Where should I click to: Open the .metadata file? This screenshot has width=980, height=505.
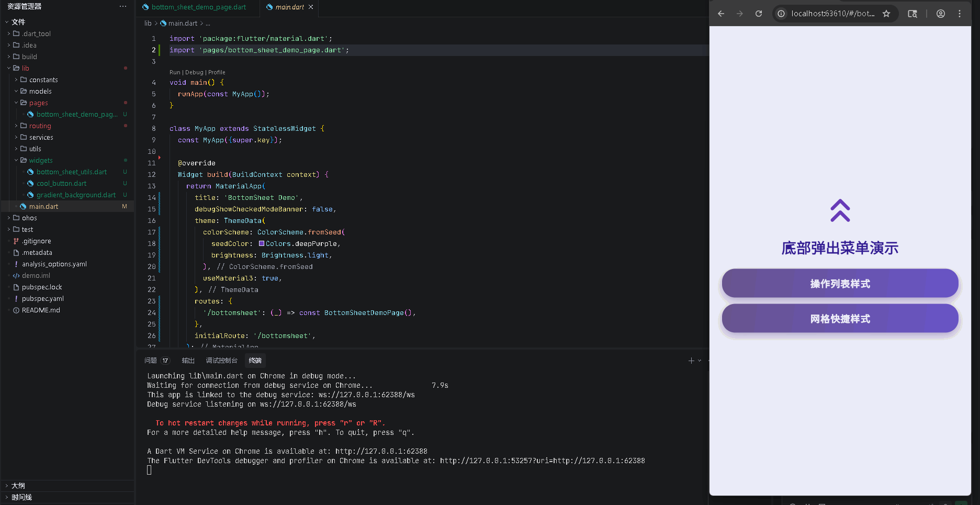(x=37, y=252)
